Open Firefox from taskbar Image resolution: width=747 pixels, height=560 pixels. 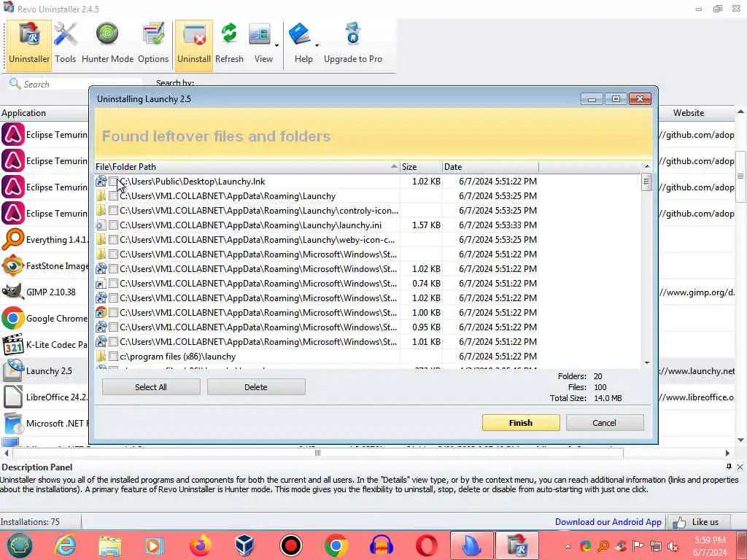[x=201, y=545]
